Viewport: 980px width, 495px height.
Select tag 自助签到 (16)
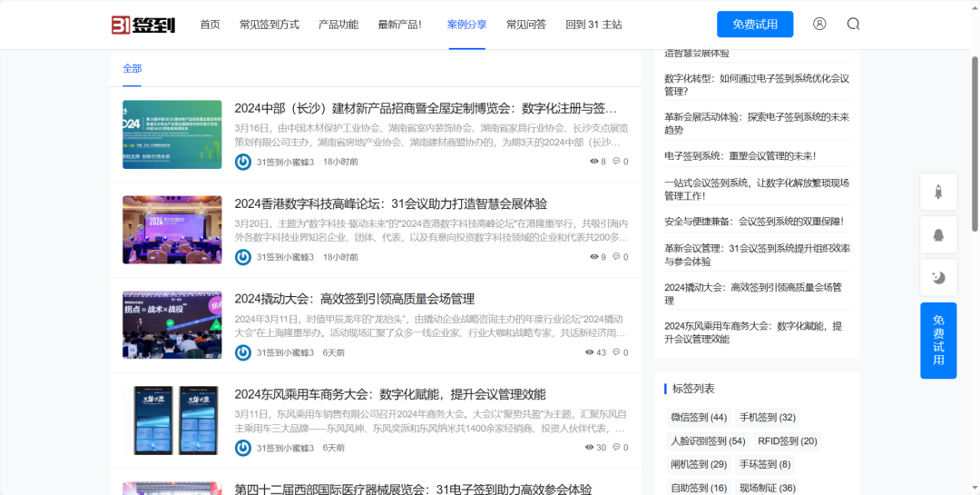(699, 488)
